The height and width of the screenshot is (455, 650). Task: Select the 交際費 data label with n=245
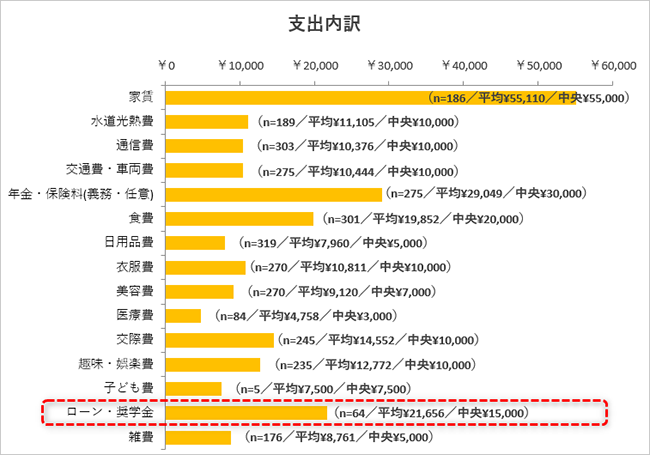[379, 340]
